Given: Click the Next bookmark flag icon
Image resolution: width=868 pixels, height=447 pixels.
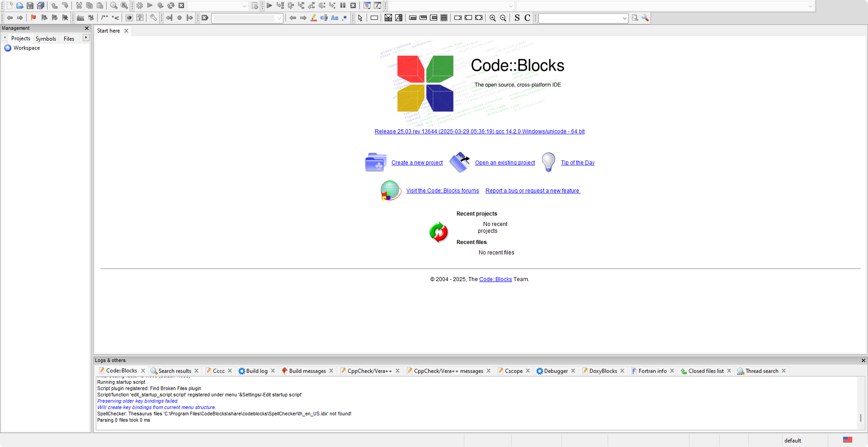Looking at the screenshot, I should tap(55, 18).
